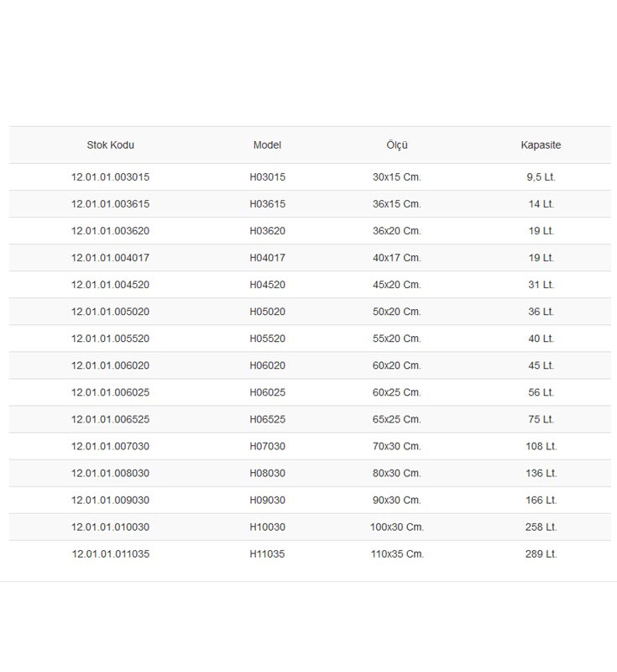Select the 31 Lt. capacity cell
This screenshot has width=617, height=672.
541,285
